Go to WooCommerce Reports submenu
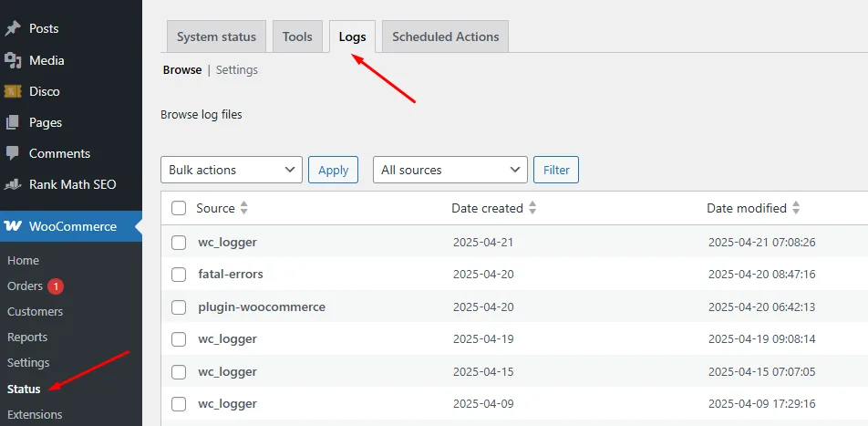Screen dimensions: 868x426 point(27,338)
